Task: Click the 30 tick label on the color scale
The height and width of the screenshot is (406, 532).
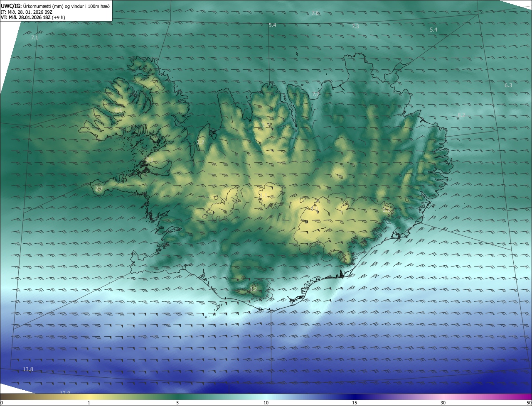Action: pos(443,403)
